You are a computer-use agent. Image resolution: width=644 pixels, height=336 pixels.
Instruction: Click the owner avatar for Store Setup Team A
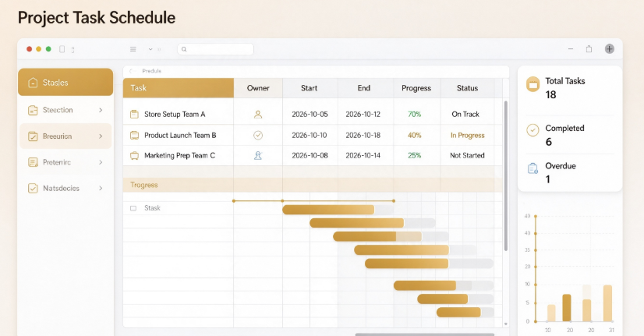[258, 114]
